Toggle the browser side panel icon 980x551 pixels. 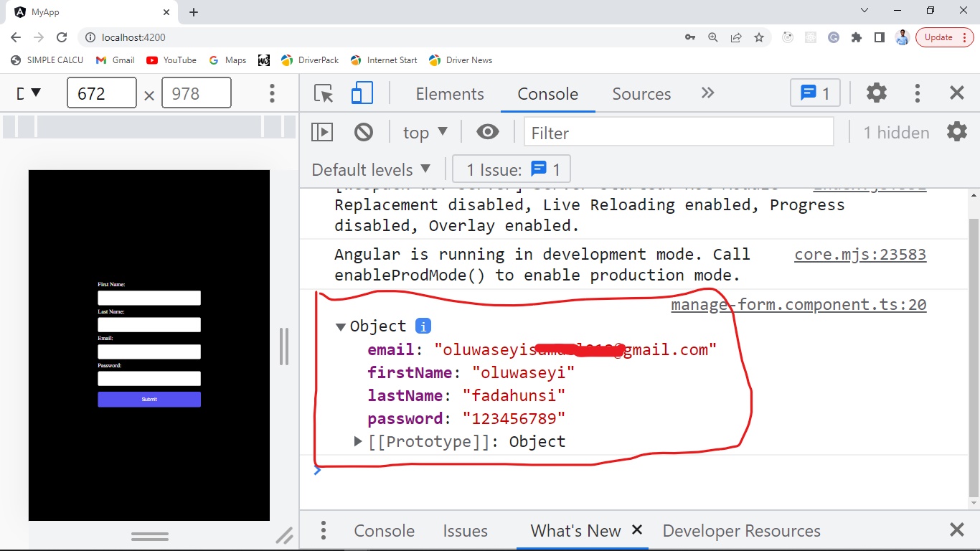click(880, 37)
